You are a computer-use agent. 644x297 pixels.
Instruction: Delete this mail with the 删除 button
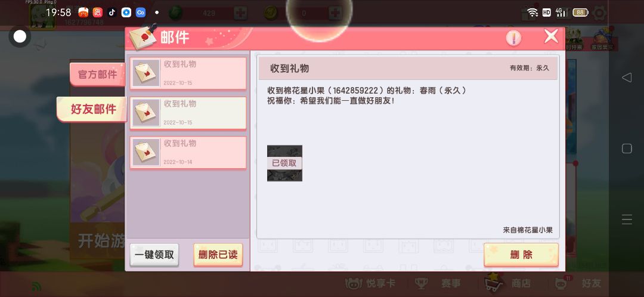tap(521, 255)
